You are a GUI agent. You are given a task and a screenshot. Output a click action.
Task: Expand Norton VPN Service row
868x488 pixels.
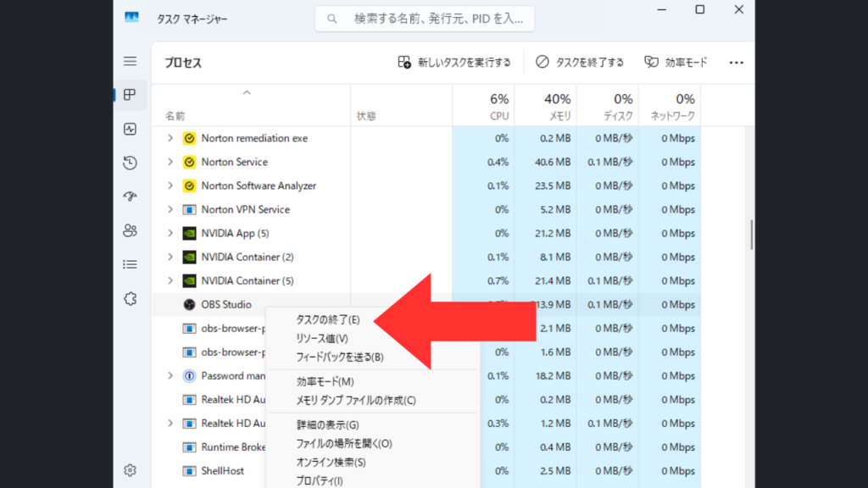click(x=170, y=210)
